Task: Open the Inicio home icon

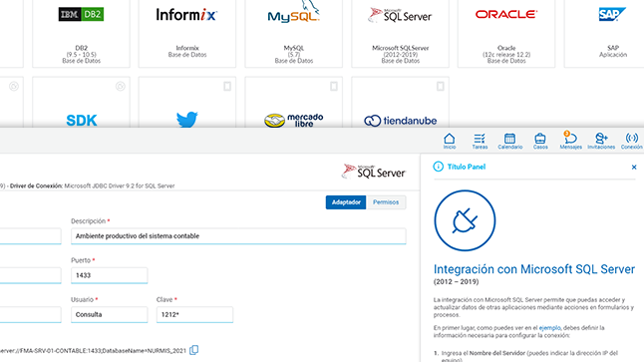Action: [450, 141]
